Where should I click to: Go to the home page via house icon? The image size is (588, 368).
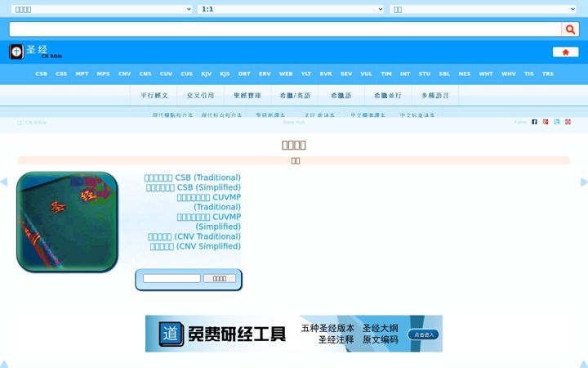[x=565, y=52]
